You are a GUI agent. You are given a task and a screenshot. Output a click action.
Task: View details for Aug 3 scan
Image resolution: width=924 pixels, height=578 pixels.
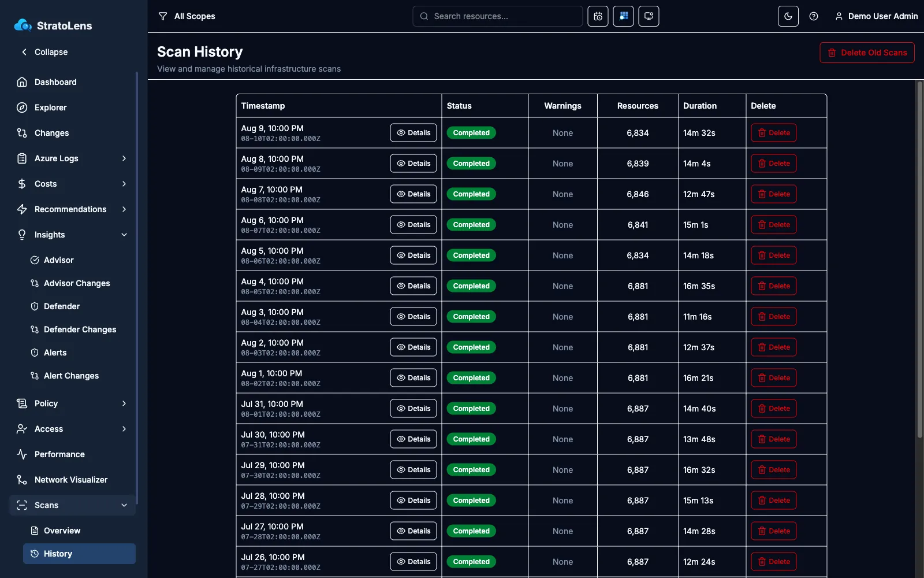413,317
